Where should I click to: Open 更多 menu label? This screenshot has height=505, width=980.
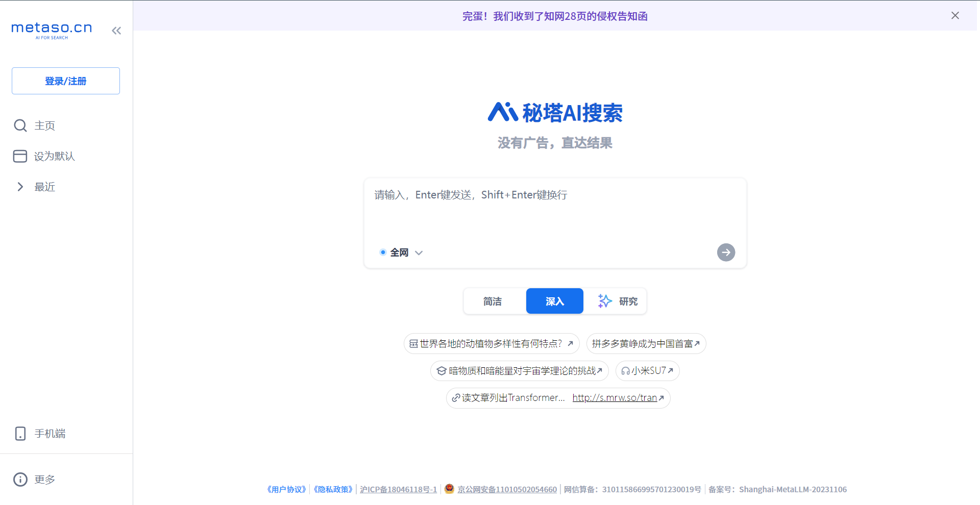(45, 479)
